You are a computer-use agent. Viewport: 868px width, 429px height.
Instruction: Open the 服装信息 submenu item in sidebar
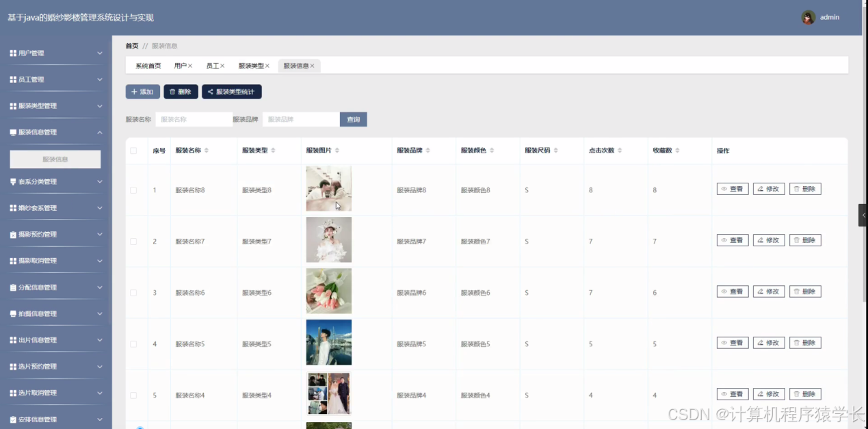(55, 159)
